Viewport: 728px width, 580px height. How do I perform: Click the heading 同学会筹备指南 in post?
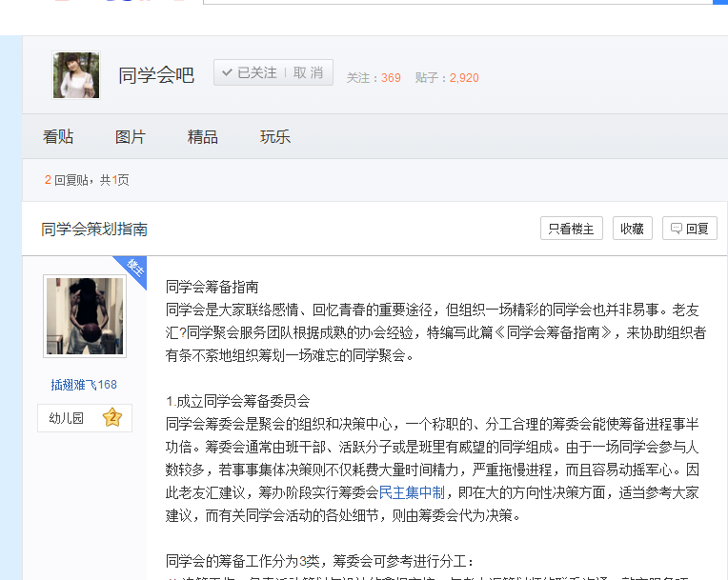(x=212, y=287)
